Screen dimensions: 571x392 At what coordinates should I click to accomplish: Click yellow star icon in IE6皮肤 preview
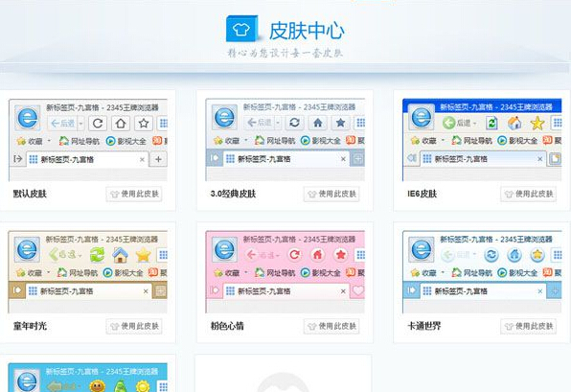[537, 123]
